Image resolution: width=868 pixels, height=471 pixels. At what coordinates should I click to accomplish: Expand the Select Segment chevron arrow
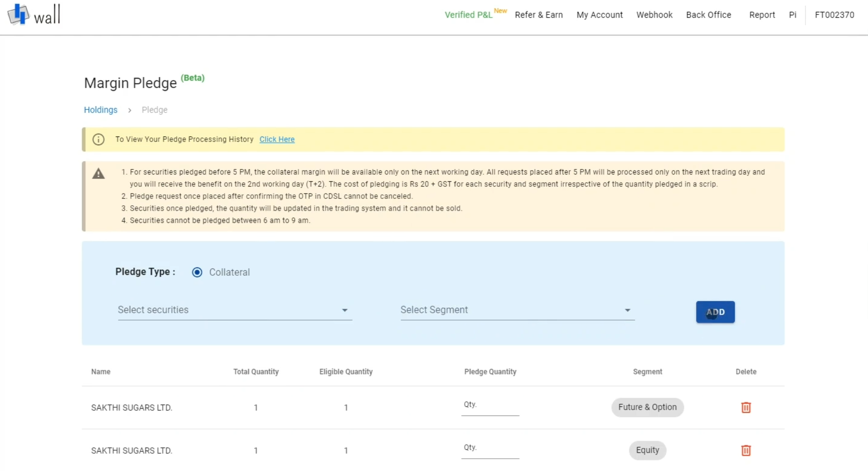627,310
